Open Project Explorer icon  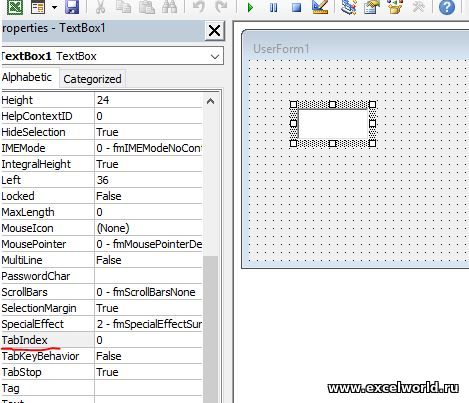tap(349, 6)
